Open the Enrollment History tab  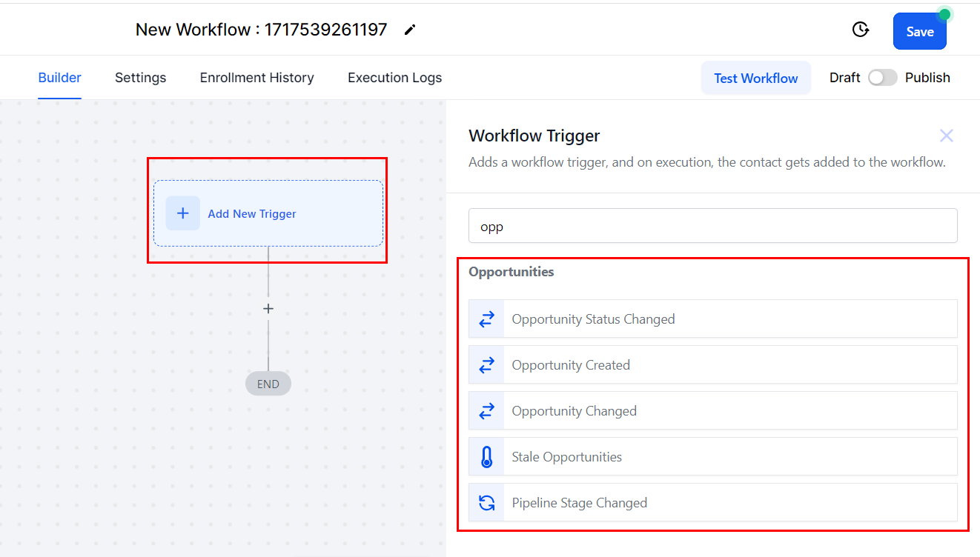coord(256,78)
